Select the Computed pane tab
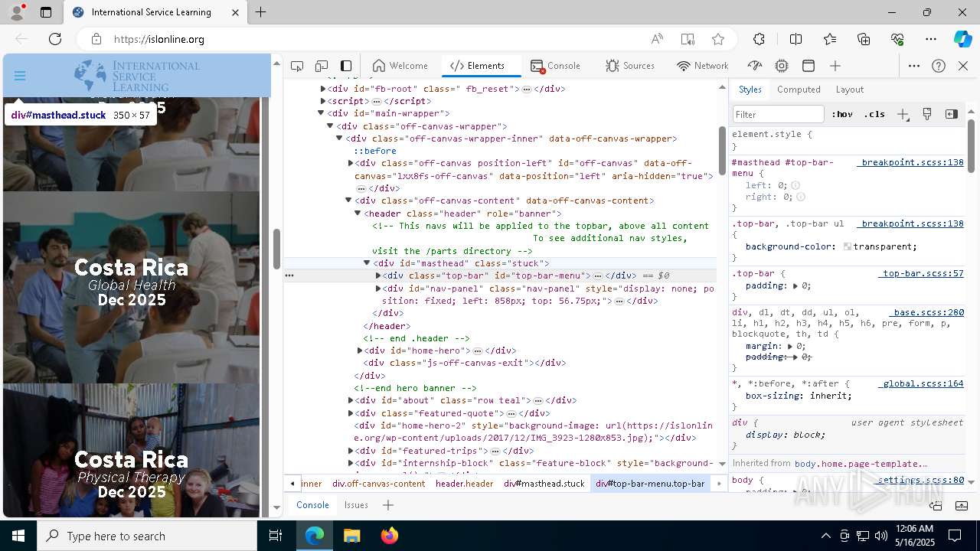The width and height of the screenshot is (980, 551). point(799,90)
